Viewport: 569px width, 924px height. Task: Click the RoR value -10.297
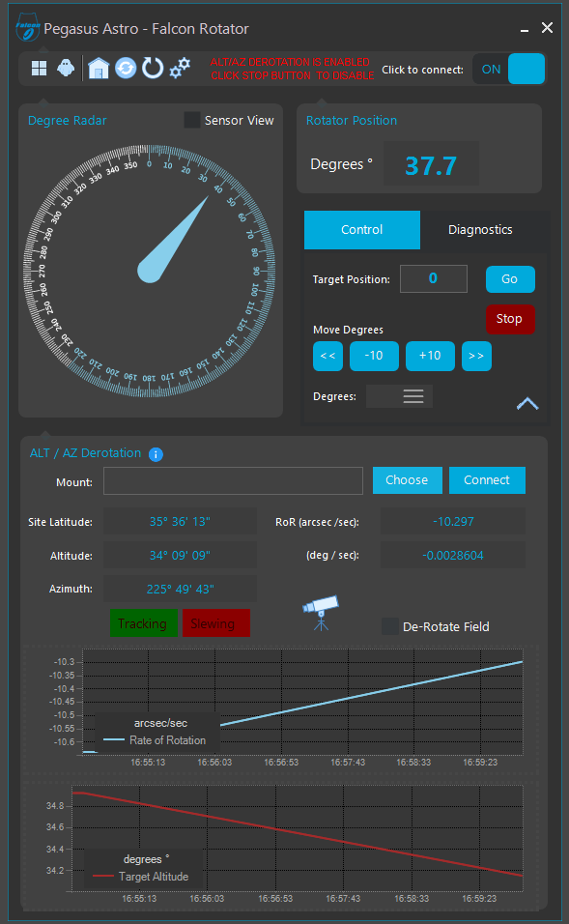click(453, 522)
